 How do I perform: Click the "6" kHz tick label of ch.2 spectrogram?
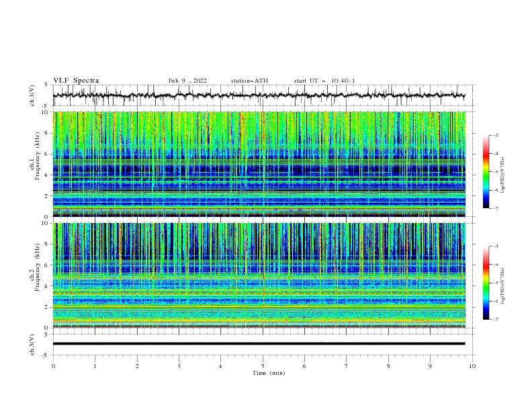point(47,265)
